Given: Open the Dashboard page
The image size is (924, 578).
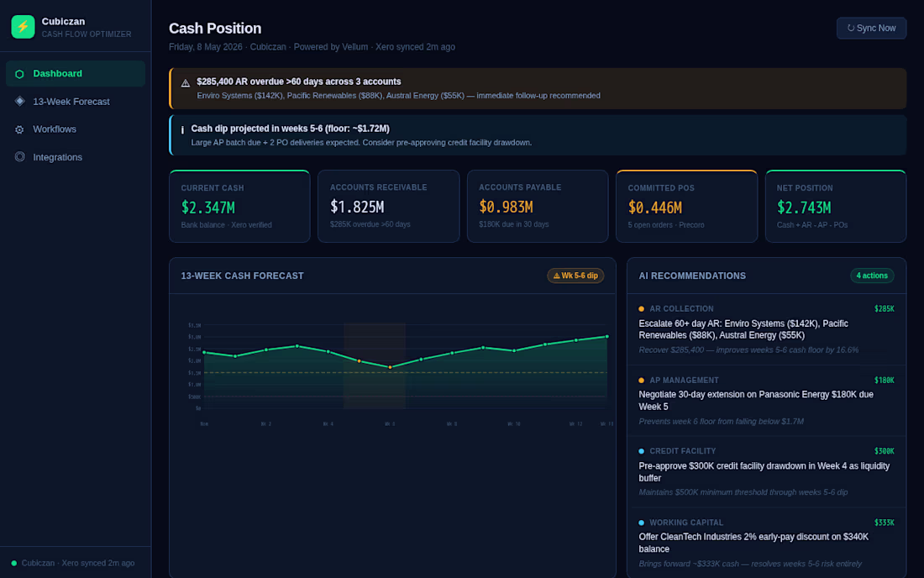Looking at the screenshot, I should point(76,74).
